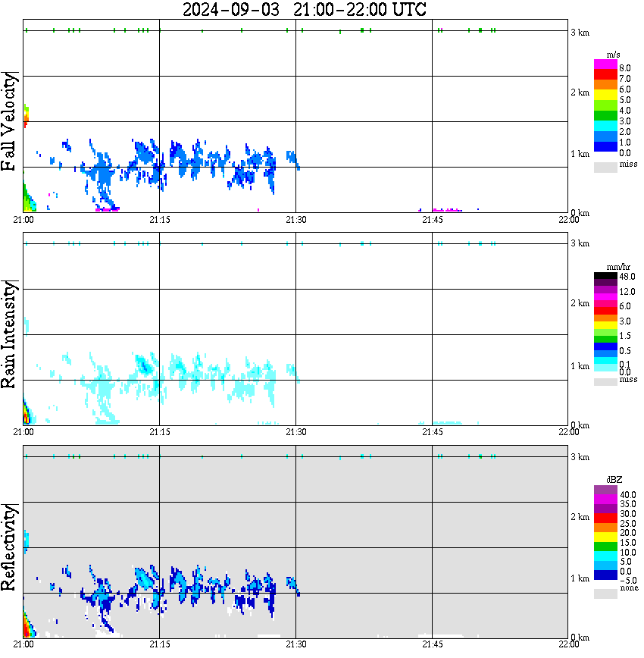The width and height of the screenshot is (644, 658).
Task: Click the Fall Velocity vertical axis title
Action: click(x=9, y=122)
